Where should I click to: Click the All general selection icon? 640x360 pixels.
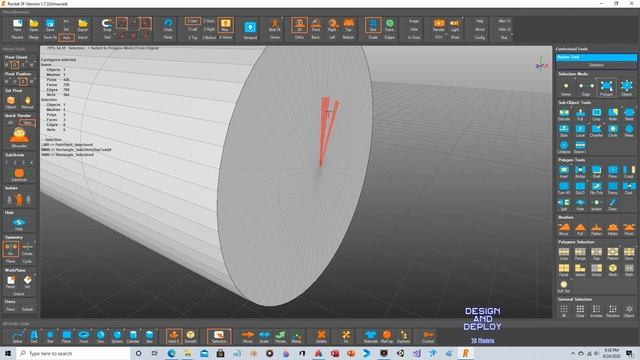[564, 309]
